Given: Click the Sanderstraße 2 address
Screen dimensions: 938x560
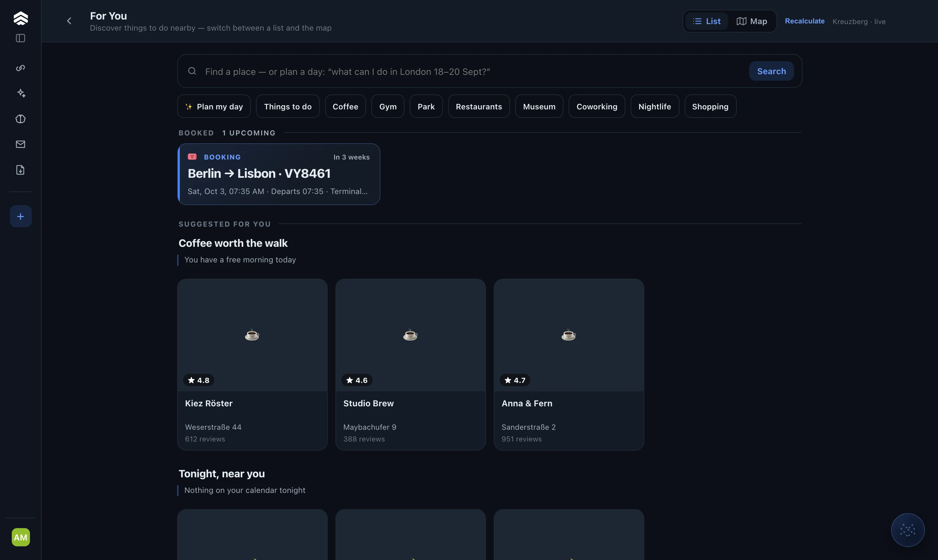Looking at the screenshot, I should 529,427.
